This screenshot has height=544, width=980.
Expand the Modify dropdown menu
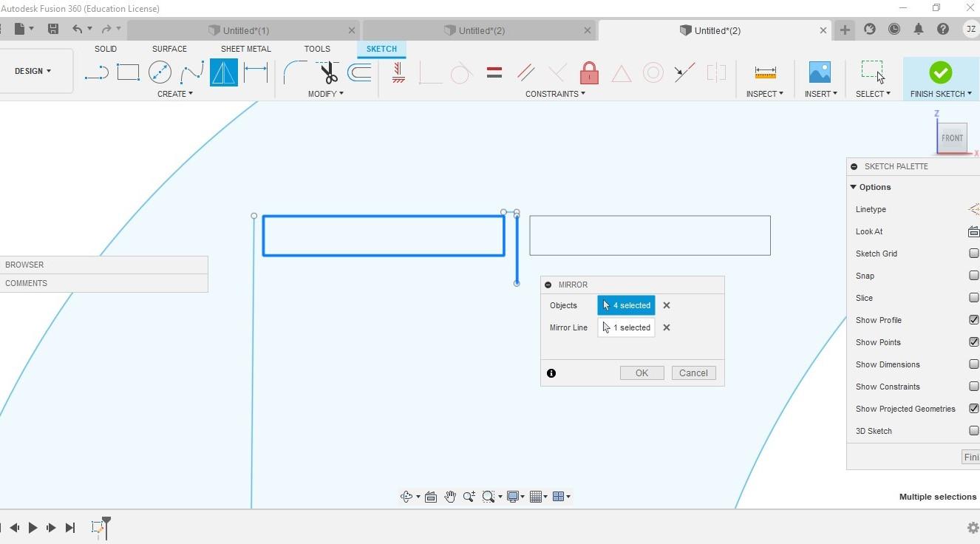326,94
